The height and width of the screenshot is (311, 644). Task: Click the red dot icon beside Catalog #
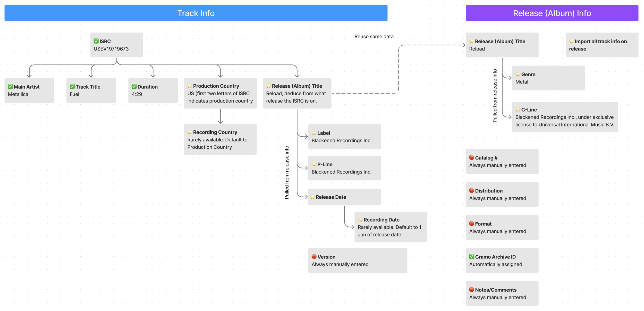pos(472,157)
